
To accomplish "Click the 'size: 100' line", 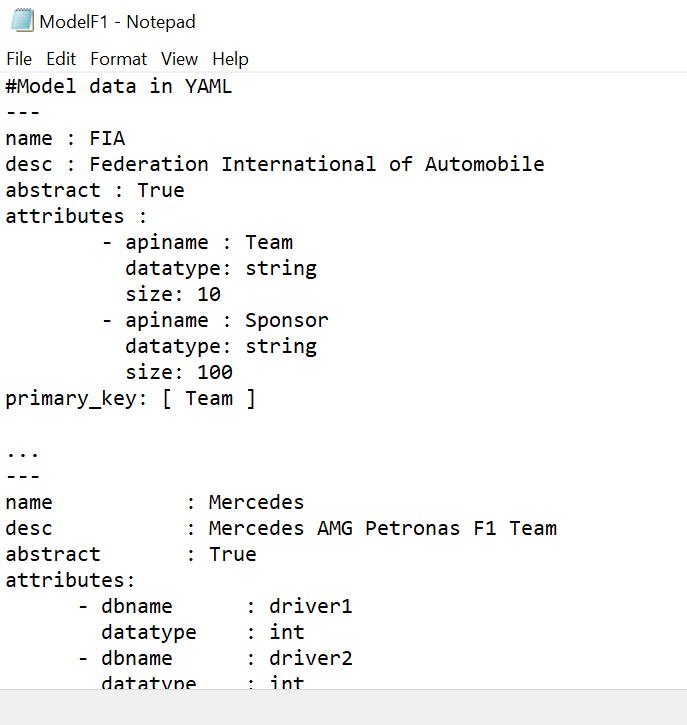I will pyautogui.click(x=179, y=372).
